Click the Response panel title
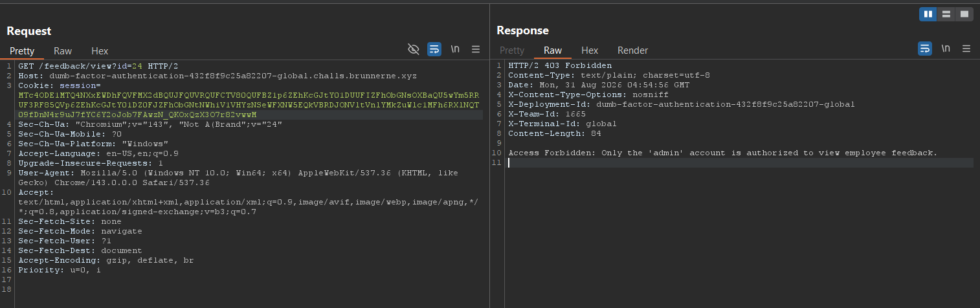980x308 pixels. pyautogui.click(x=522, y=30)
